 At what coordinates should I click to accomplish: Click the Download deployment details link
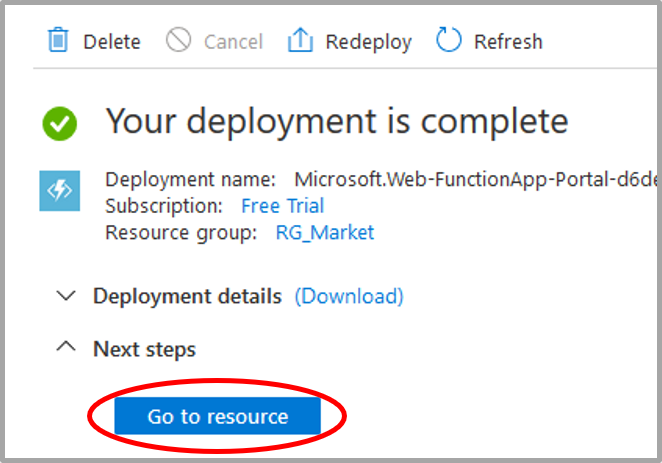349,296
